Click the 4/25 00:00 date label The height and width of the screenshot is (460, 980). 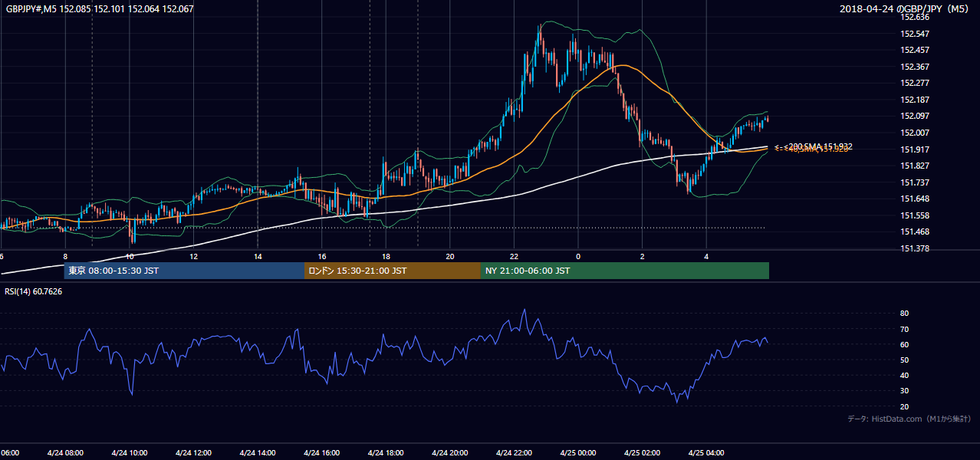578,453
